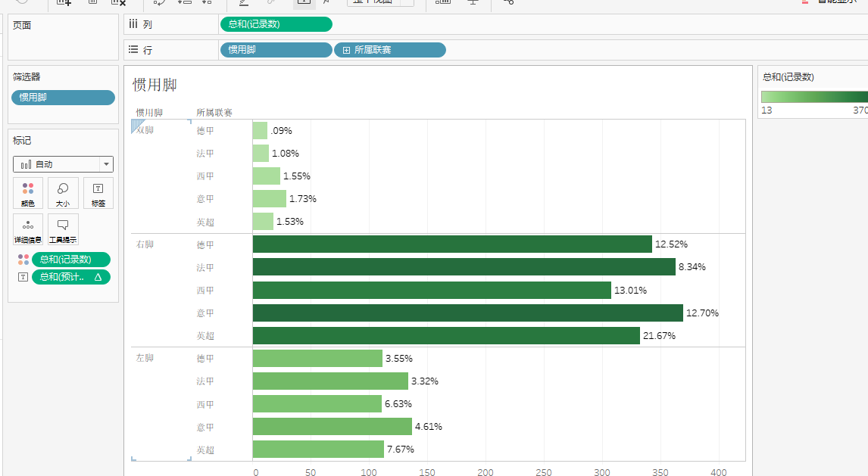
Task: Select the 双脚 row group header
Action: click(145, 130)
